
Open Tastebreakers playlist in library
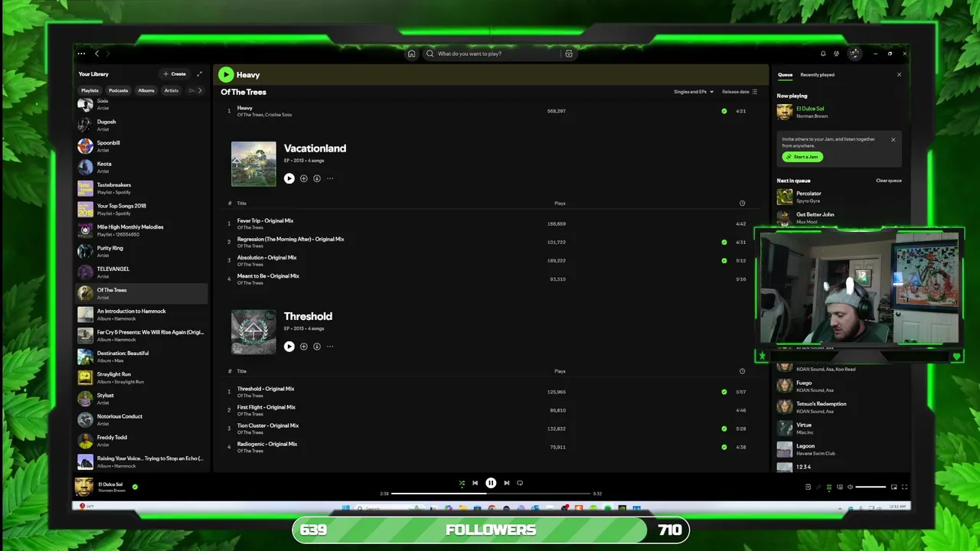click(x=141, y=188)
